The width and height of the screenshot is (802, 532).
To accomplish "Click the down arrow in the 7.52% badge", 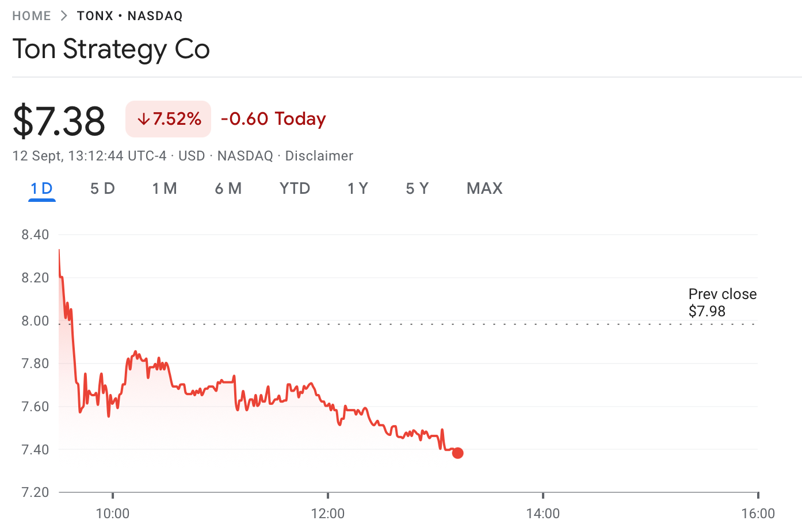I will tap(143, 119).
